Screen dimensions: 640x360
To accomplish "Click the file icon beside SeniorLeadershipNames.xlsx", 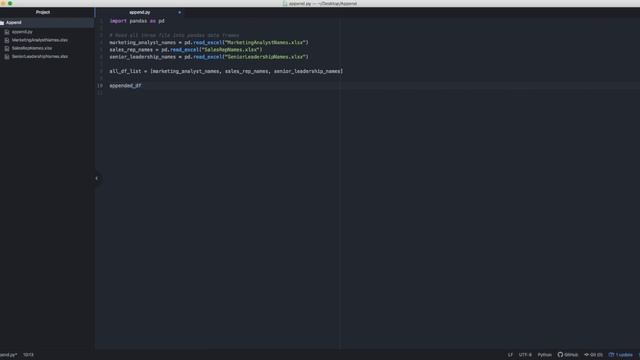I will point(7,56).
